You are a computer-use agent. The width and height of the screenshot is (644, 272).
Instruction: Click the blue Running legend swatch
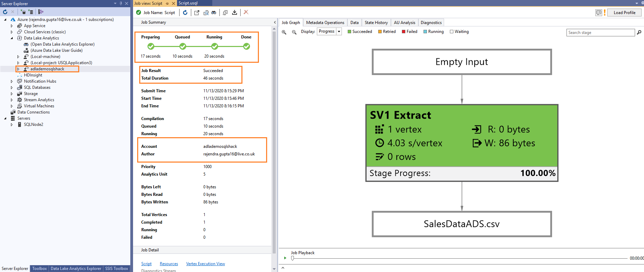[425, 32]
